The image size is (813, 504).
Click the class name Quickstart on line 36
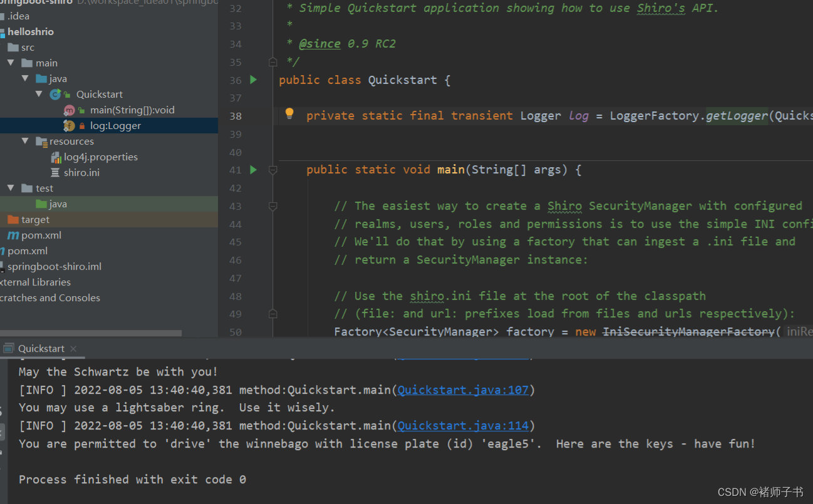402,80
